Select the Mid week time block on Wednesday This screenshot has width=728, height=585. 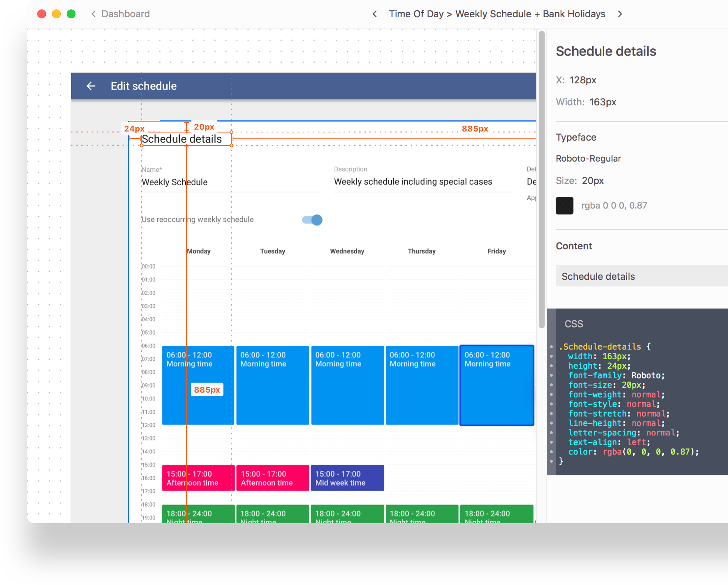coord(347,478)
